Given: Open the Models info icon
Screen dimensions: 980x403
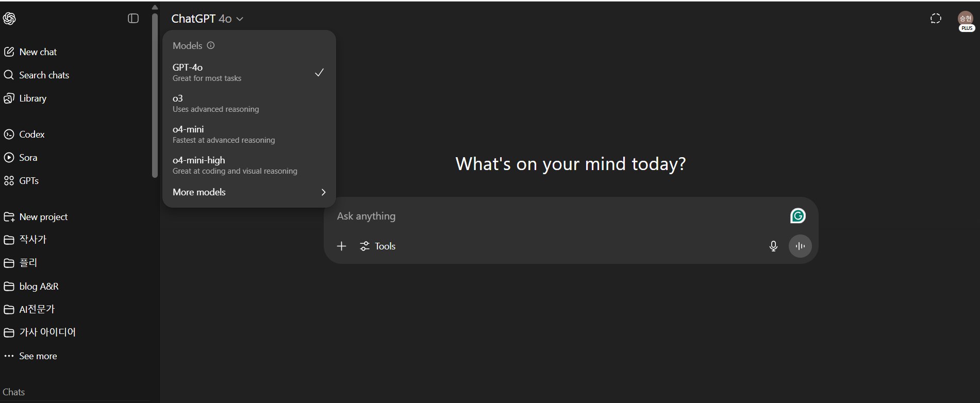Looking at the screenshot, I should (x=211, y=45).
